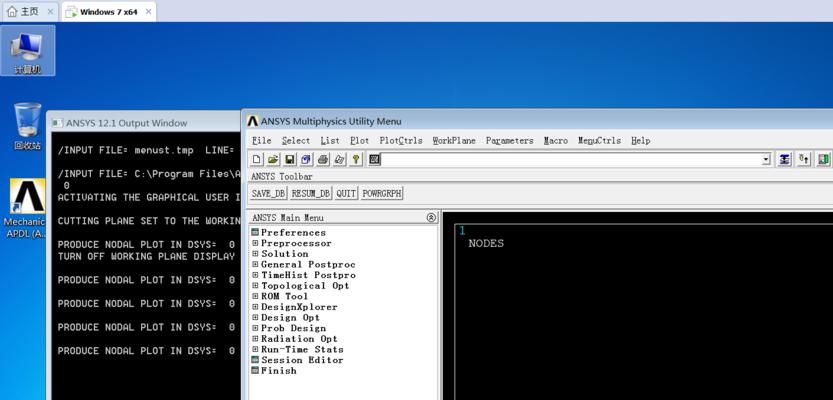Expand the TimeHist Postpro node
This screenshot has width=833, height=400.
coord(255,275)
